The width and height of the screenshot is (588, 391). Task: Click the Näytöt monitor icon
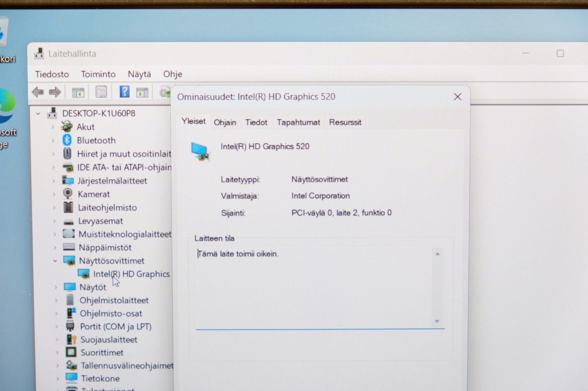pos(70,287)
